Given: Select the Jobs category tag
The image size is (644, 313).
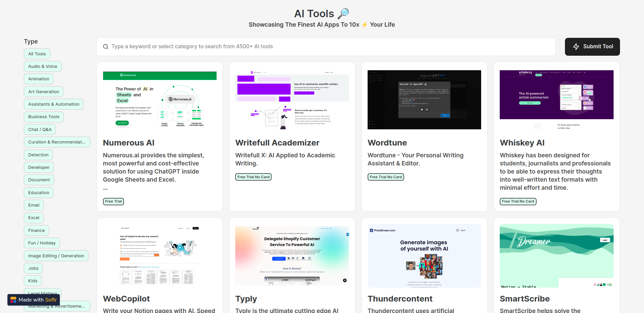Looking at the screenshot, I should (x=33, y=268).
